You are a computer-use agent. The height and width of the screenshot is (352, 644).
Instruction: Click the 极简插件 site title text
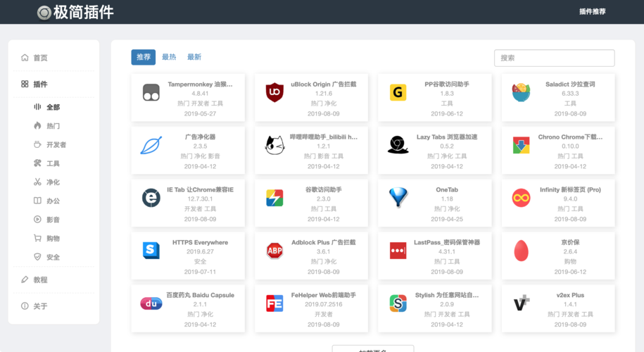83,13
